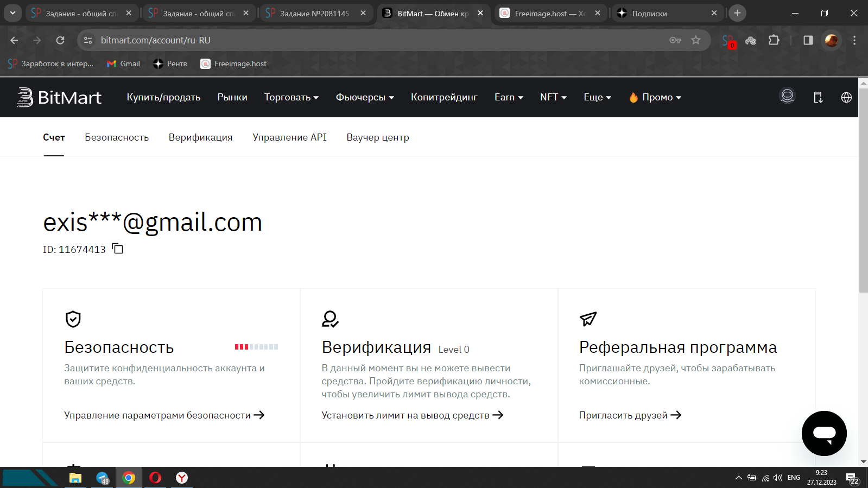The width and height of the screenshot is (868, 488).
Task: Open File Explorer from the taskbar
Action: click(x=75, y=478)
